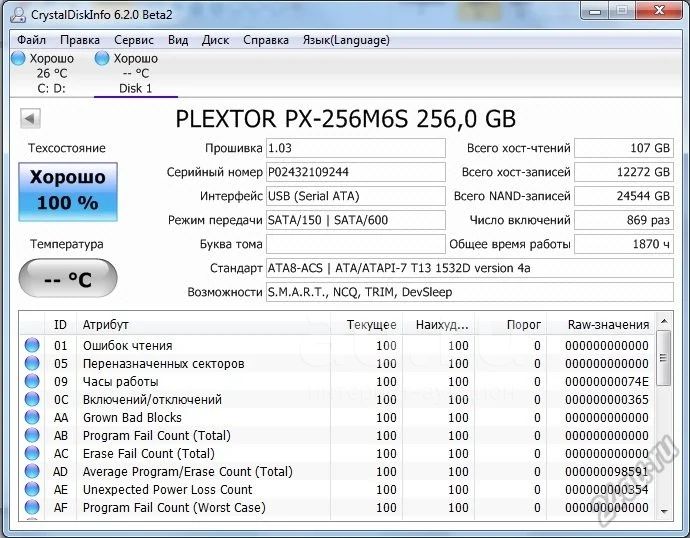Select the Grown Bad Blocks row
Viewport: 690px width, 538px height.
click(x=337, y=417)
